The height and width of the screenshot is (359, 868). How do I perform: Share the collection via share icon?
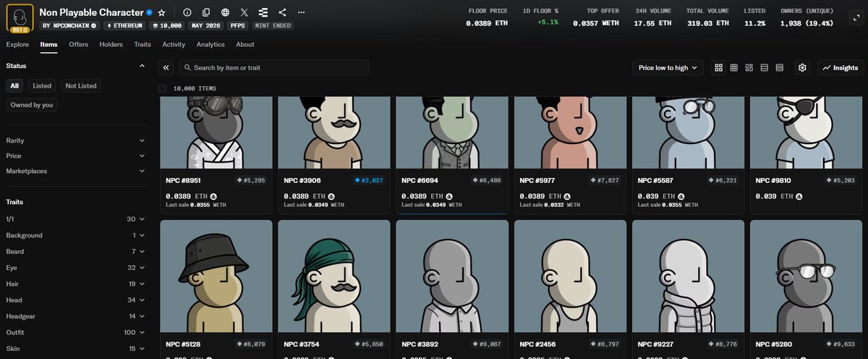pos(282,12)
